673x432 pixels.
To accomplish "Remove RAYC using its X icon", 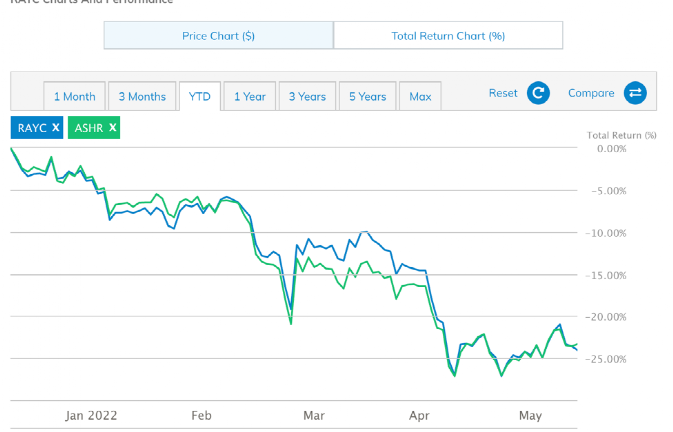I will (x=55, y=127).
